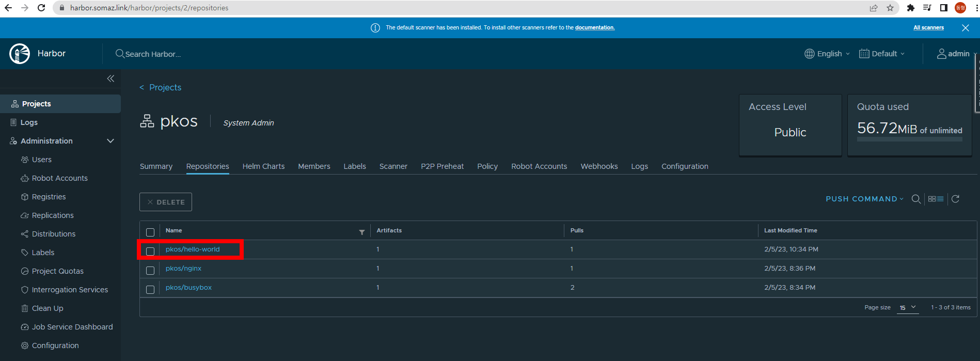This screenshot has height=361, width=980.
Task: Check the pkos/hello-world row checkbox
Action: tap(150, 252)
